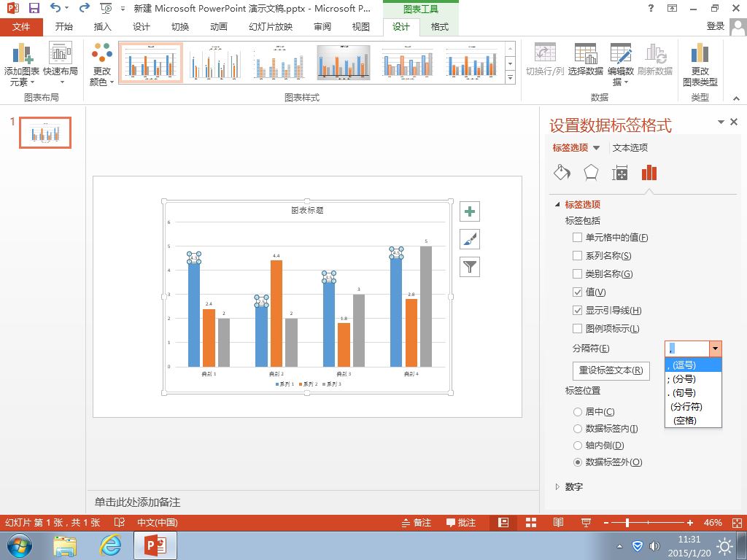The image size is (747, 560).
Task: Start slideshow from quick access toolbar icon
Action: (x=106, y=8)
